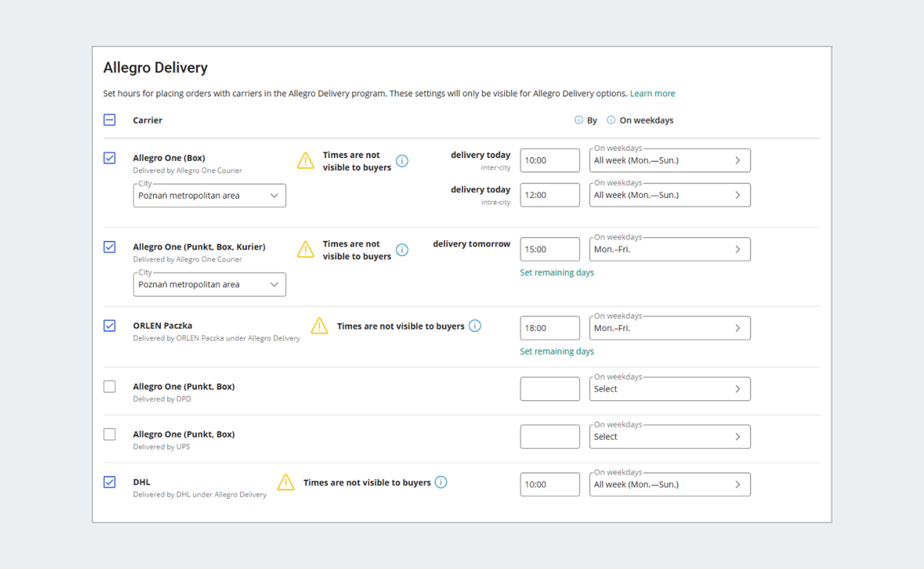
Task: Click info icon in ORLEN Paczka row
Action: (x=475, y=326)
